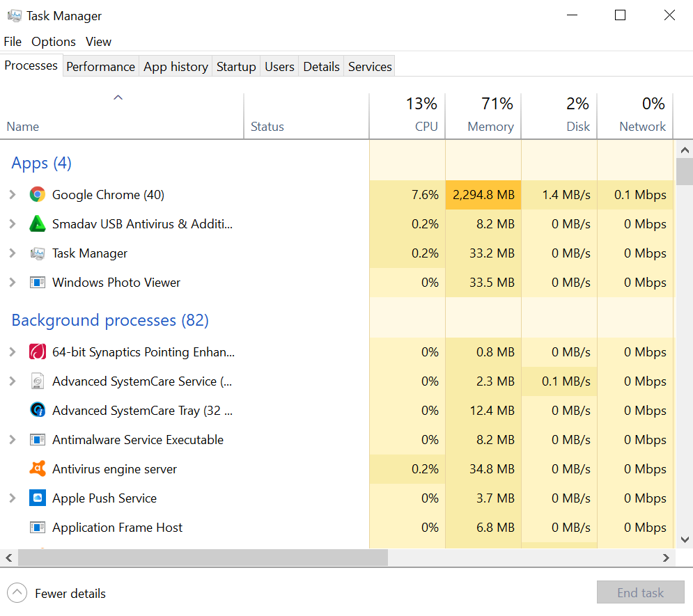Select the Application Frame Host row name

(x=117, y=527)
